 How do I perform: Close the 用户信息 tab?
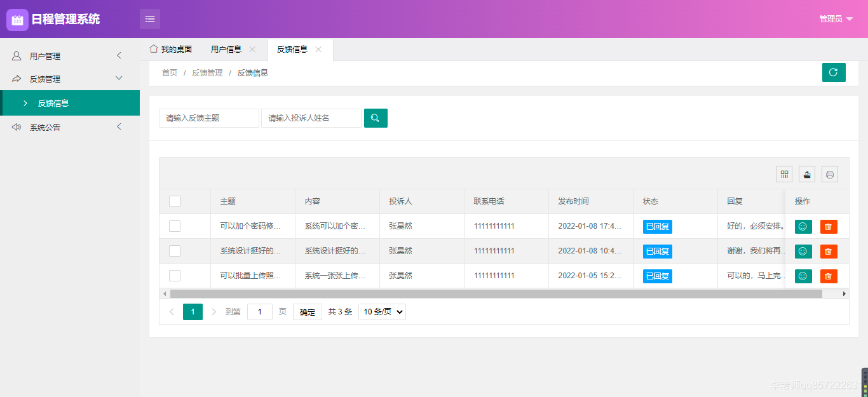[252, 50]
